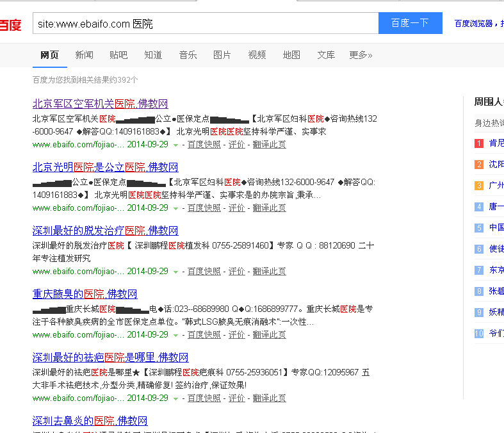The width and height of the screenshot is (504, 433).
Task: Click 翻译此页 for 深圳脱发治疗医院 result
Action: coord(270,272)
